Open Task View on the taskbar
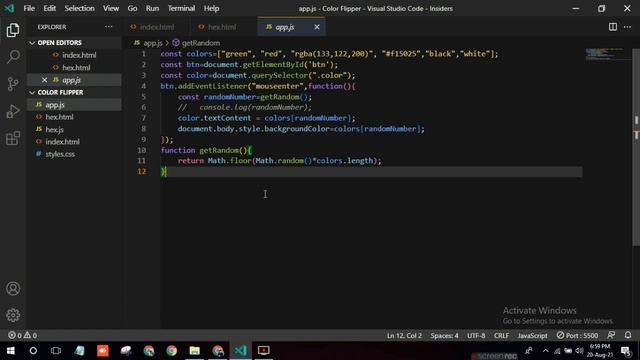 click(56, 351)
